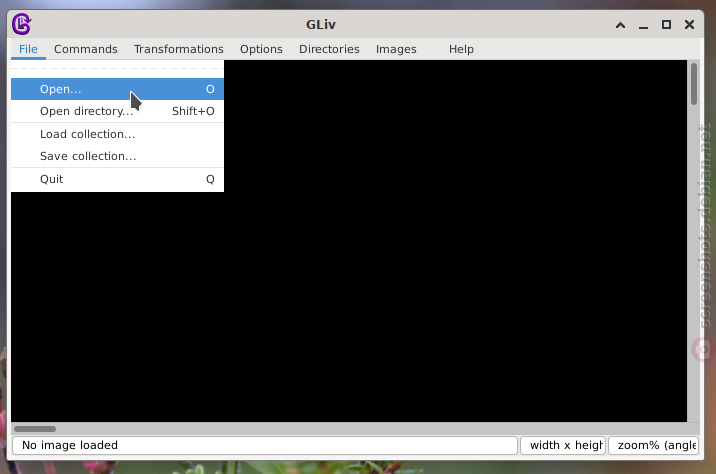The height and width of the screenshot is (474, 716).
Task: Maximize the GLiv window
Action: 666,25
